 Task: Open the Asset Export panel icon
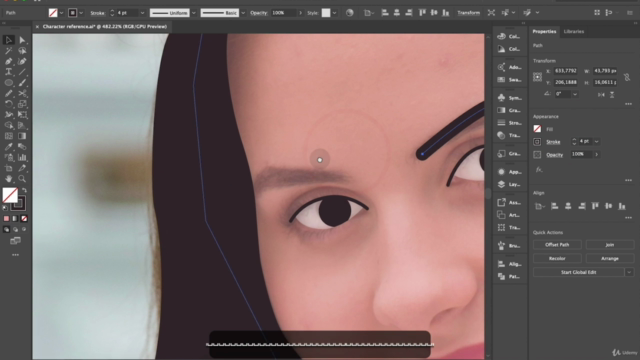501,202
